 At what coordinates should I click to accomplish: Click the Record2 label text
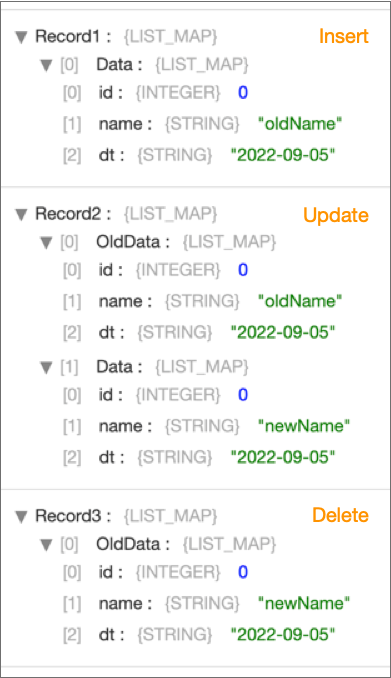pyautogui.click(x=68, y=214)
